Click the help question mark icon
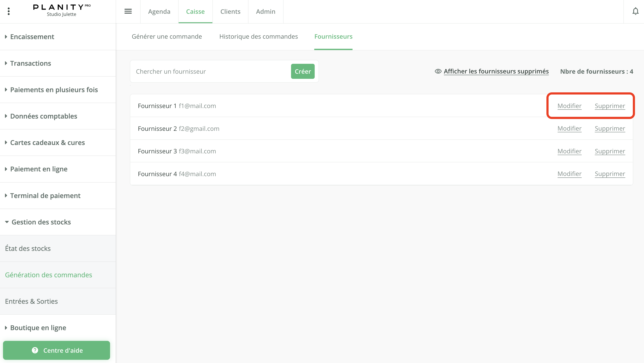The height and width of the screenshot is (363, 644). click(x=35, y=350)
